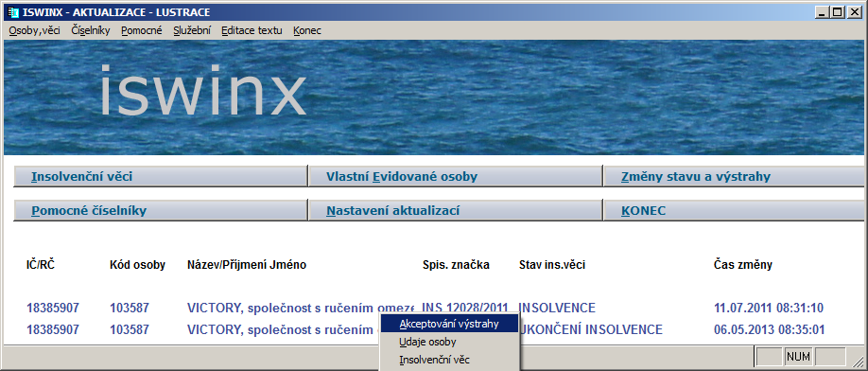Open the Editace textu menu
This screenshot has height=371, width=868.
click(x=252, y=31)
